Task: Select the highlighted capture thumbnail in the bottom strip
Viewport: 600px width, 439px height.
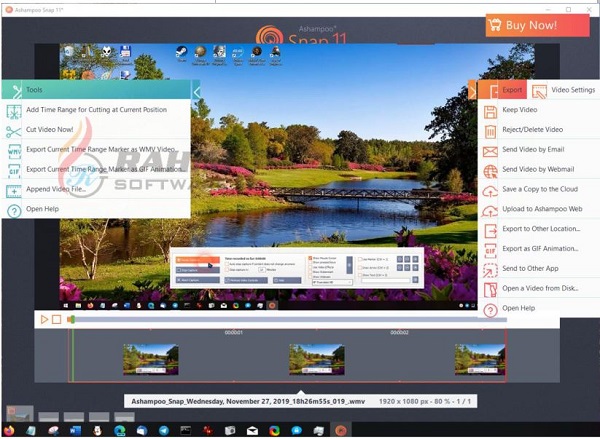Action: (20, 414)
